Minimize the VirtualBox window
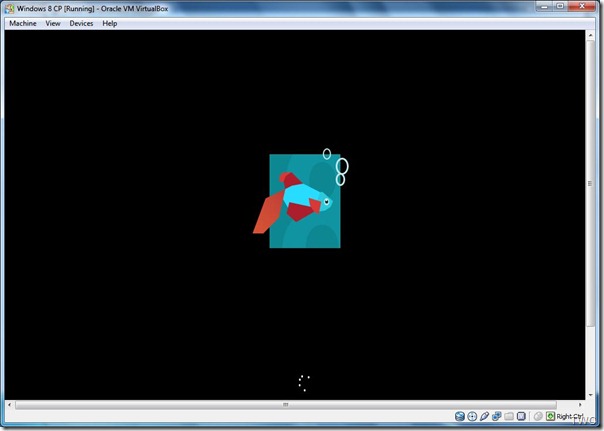This screenshot has width=604, height=431. (544, 6)
